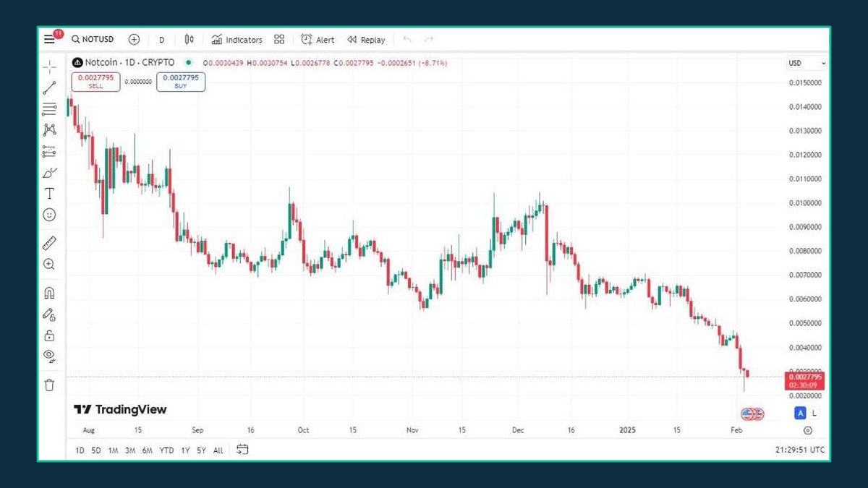Open the emoji sticker tool
This screenshot has height=488, width=868.
pyautogui.click(x=49, y=214)
